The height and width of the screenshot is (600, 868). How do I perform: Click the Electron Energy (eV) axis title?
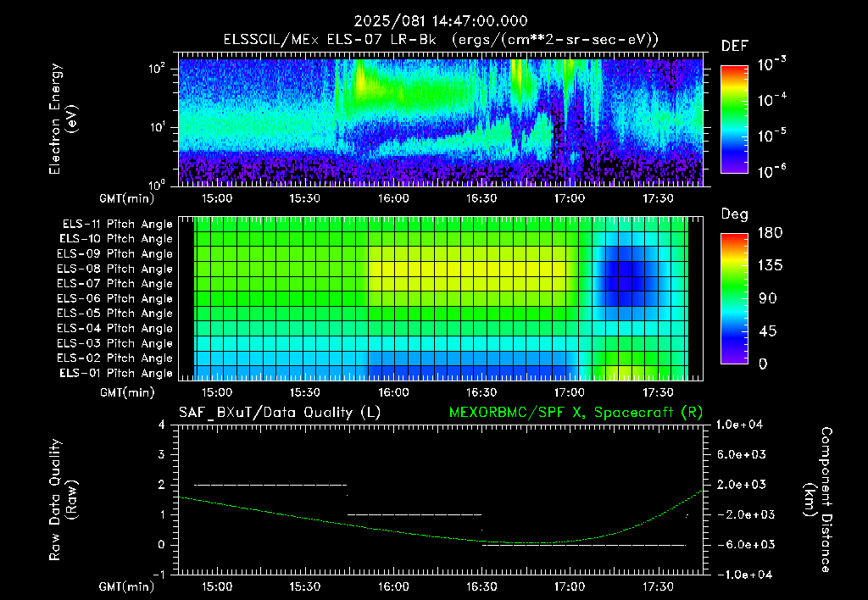click(63, 119)
